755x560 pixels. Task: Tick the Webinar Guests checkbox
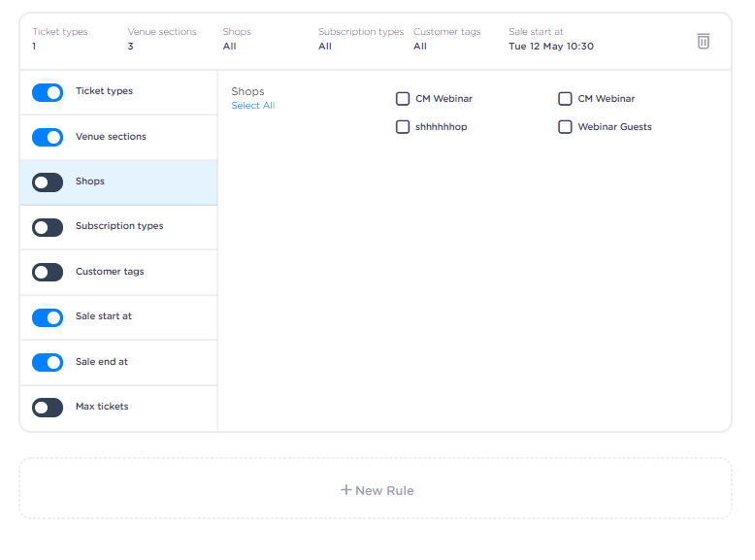pos(565,127)
